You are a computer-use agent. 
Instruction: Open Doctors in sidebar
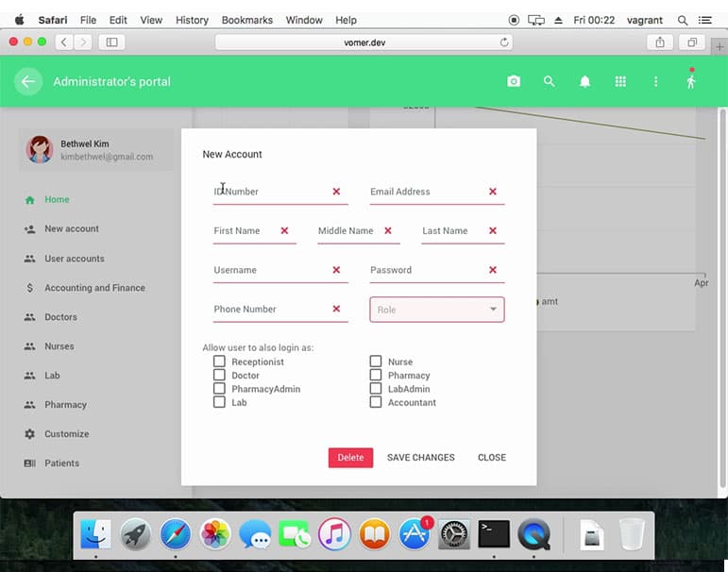[x=60, y=317]
